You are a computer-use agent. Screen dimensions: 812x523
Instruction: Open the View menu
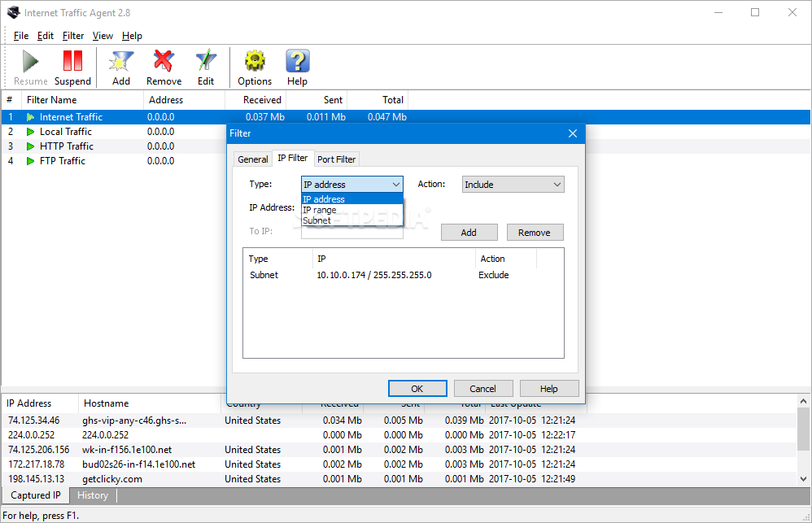103,36
